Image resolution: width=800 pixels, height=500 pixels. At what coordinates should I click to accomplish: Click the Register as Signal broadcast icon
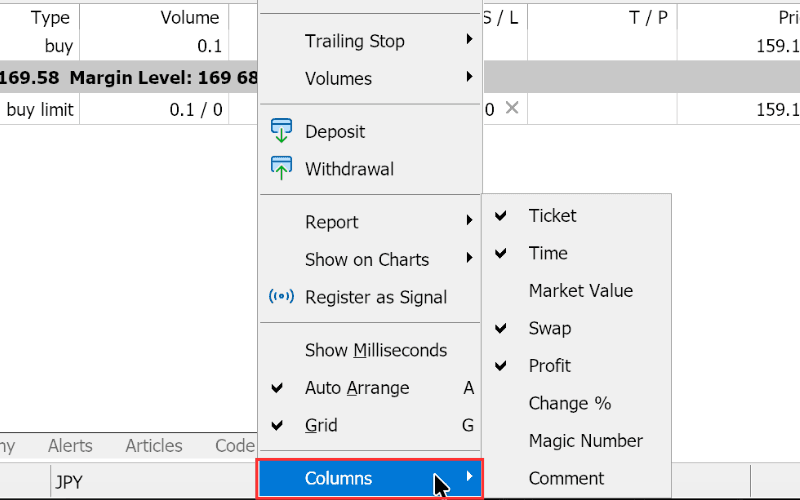pos(281,296)
